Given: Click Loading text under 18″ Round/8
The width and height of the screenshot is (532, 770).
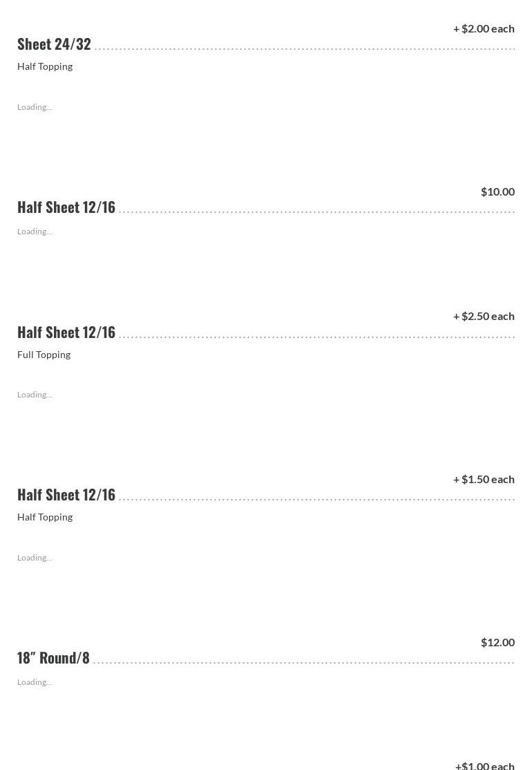Looking at the screenshot, I should pos(35,682).
